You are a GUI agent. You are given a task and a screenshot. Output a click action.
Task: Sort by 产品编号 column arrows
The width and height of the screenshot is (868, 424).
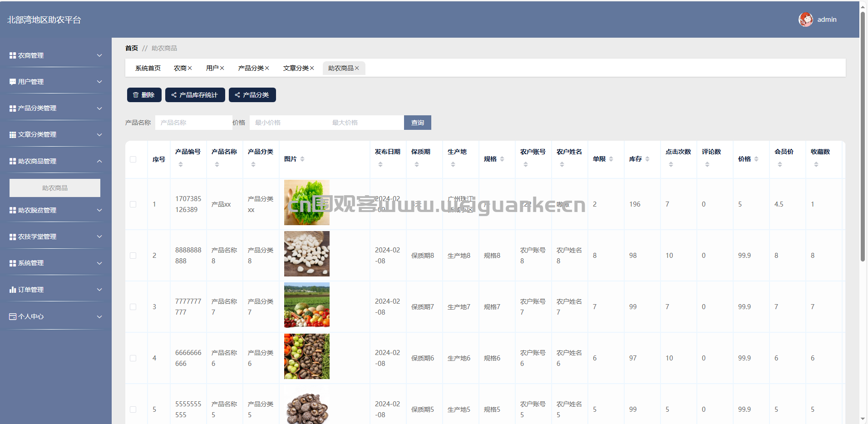click(181, 164)
